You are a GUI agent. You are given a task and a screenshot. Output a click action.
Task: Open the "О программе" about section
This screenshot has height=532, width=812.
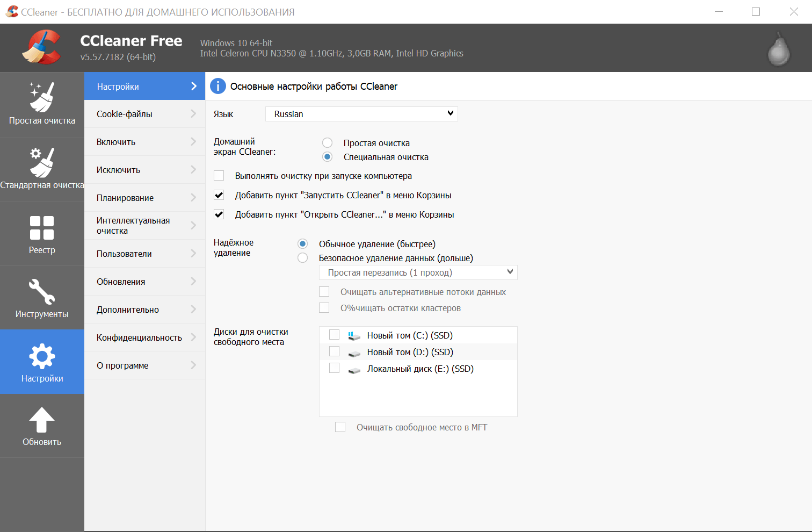tap(144, 365)
